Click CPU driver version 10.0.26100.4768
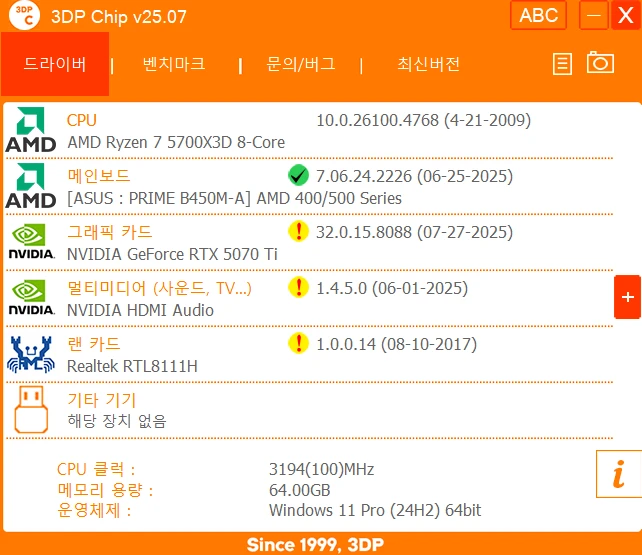Viewport: 642px width, 555px height. tap(423, 120)
